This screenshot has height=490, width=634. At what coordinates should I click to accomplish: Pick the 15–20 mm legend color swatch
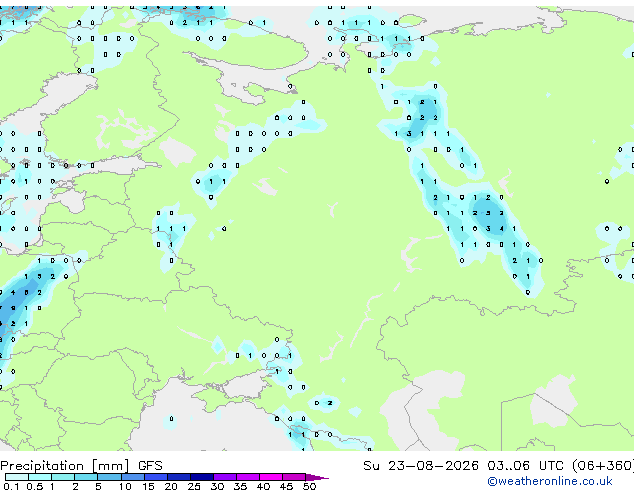coord(156,477)
